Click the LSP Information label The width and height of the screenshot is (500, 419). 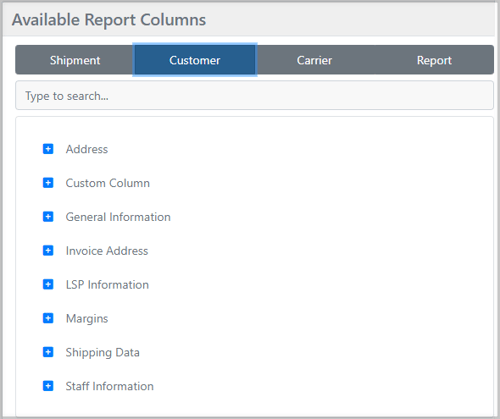tap(107, 285)
